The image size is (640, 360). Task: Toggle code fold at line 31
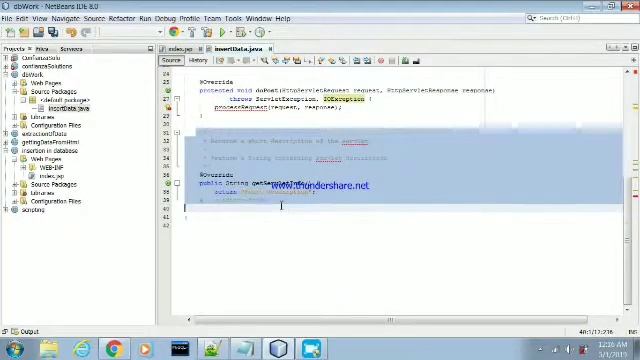coord(177,133)
